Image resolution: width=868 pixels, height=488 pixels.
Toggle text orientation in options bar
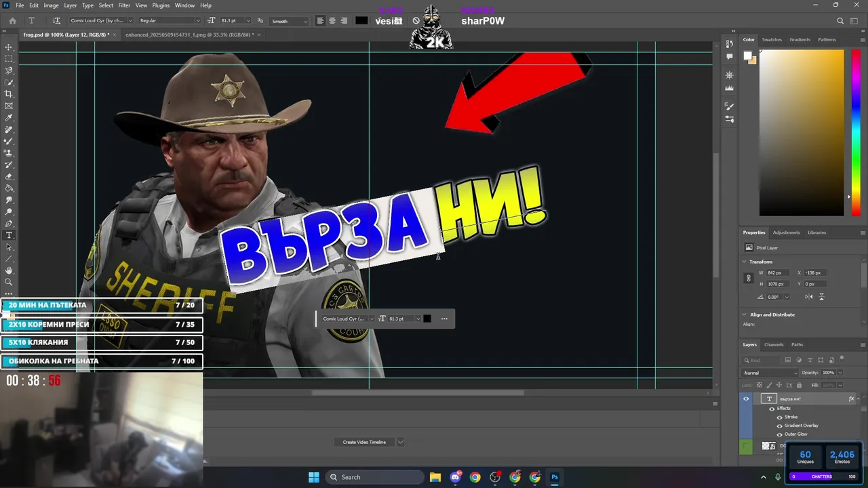(x=56, y=21)
